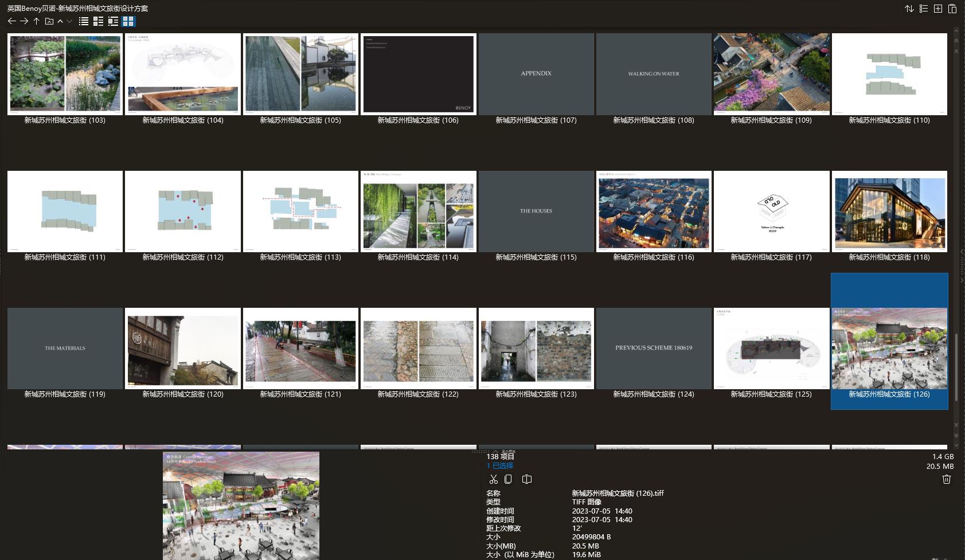
Task: Click the forward navigation arrow
Action: pyautogui.click(x=24, y=21)
